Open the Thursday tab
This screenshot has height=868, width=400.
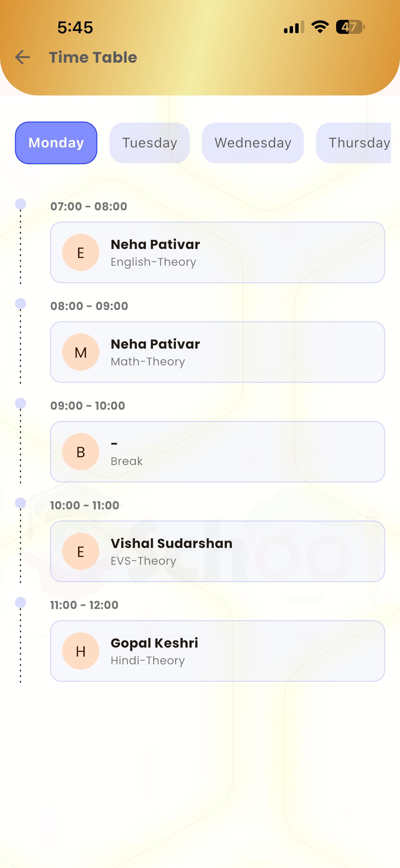[x=357, y=143]
